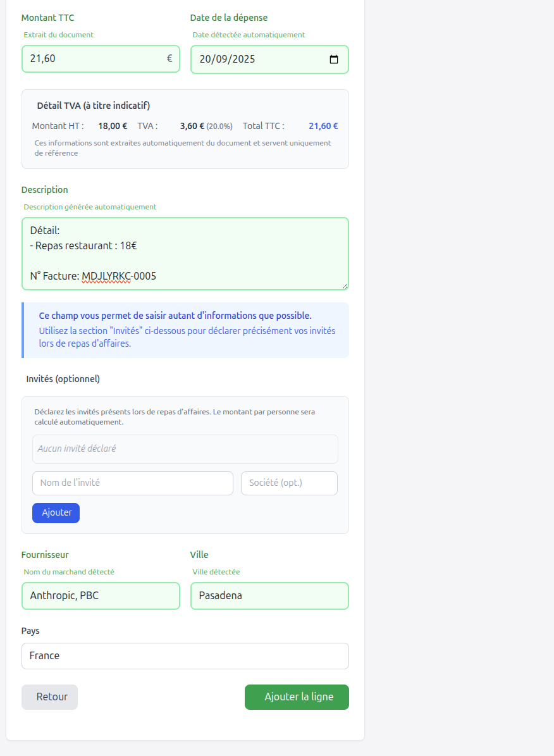Screen dimensions: 554x756
Task: Click the underlined invoice number MDJLYRKC
Action: 106,276
